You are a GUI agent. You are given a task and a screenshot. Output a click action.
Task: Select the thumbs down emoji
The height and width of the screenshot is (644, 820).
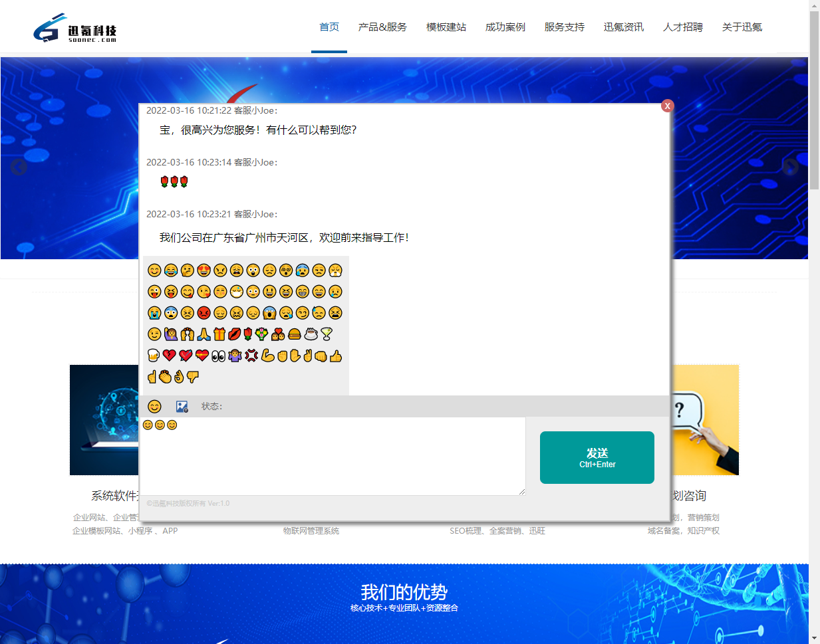click(x=193, y=377)
